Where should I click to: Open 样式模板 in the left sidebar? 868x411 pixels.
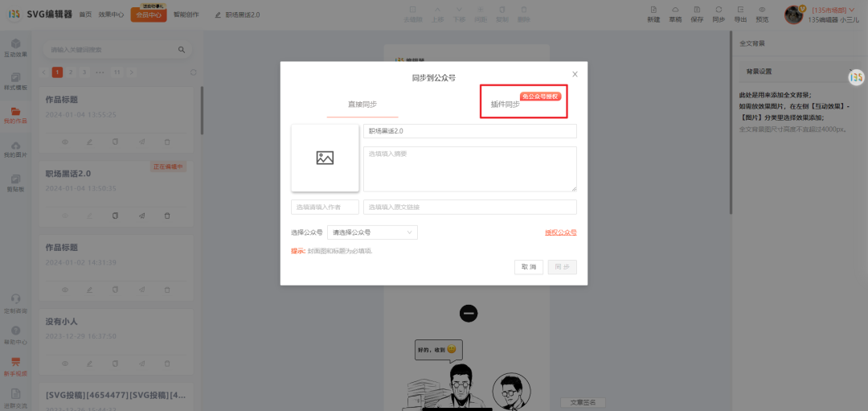[x=15, y=81]
